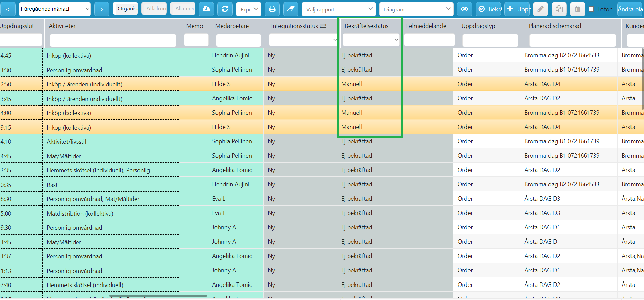The width and height of the screenshot is (644, 300).
Task: Click the Bekräfta button
Action: coord(489,9)
